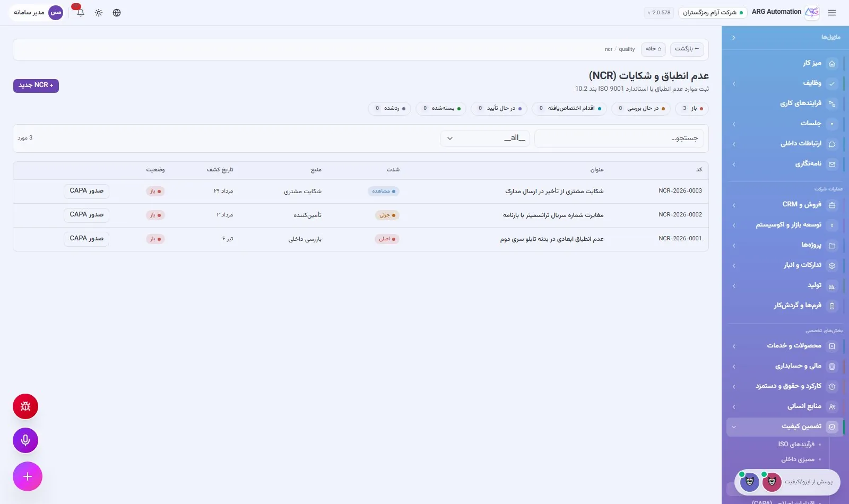Toggle light/dark theme sun icon
Screen dimensions: 849x504
(99, 13)
